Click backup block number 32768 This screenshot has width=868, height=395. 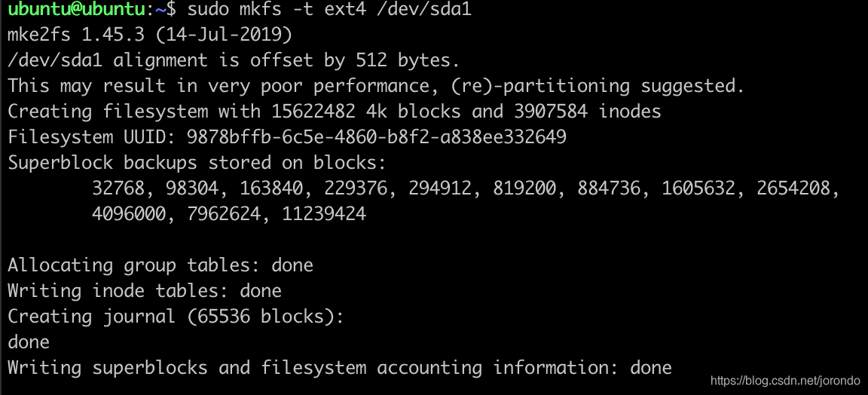pos(118,188)
